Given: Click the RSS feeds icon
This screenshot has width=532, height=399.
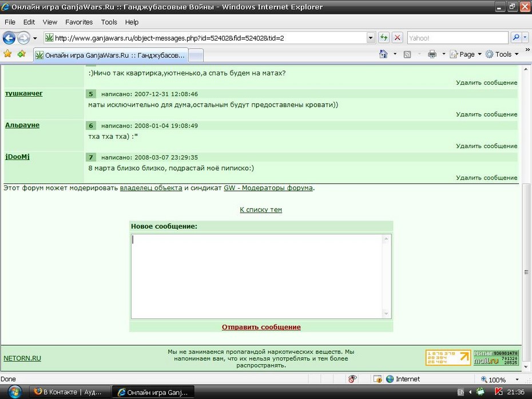Looking at the screenshot, I should (407, 54).
